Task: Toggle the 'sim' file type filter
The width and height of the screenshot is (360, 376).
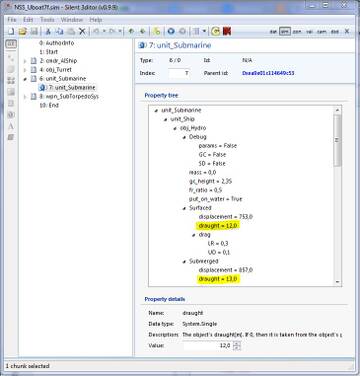Action: pos(285,32)
